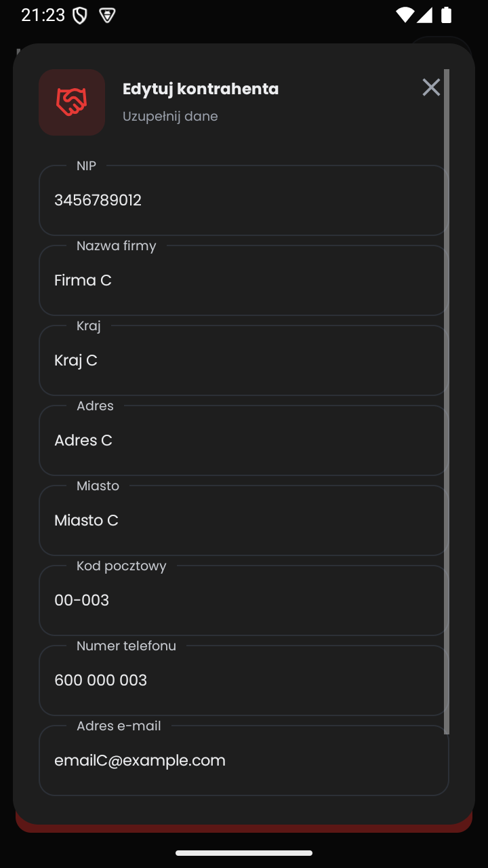Click the Uzupełnij dane subtitle text
Screen dimensions: 488x868
point(170,116)
